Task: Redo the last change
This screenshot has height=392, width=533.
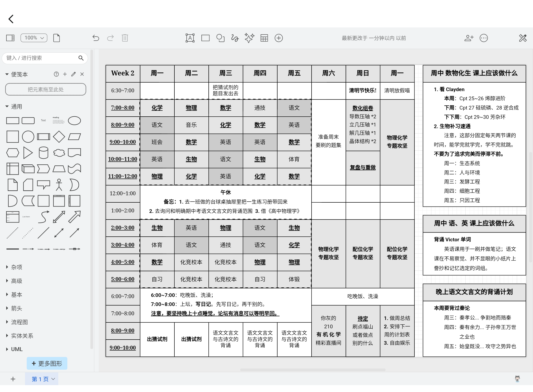Action: (110, 38)
